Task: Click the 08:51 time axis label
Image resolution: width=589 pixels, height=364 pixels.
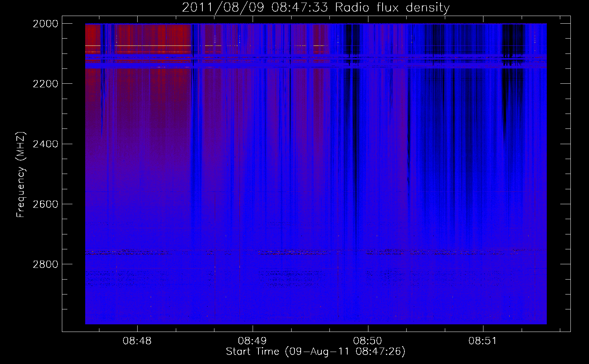Action: tap(483, 341)
